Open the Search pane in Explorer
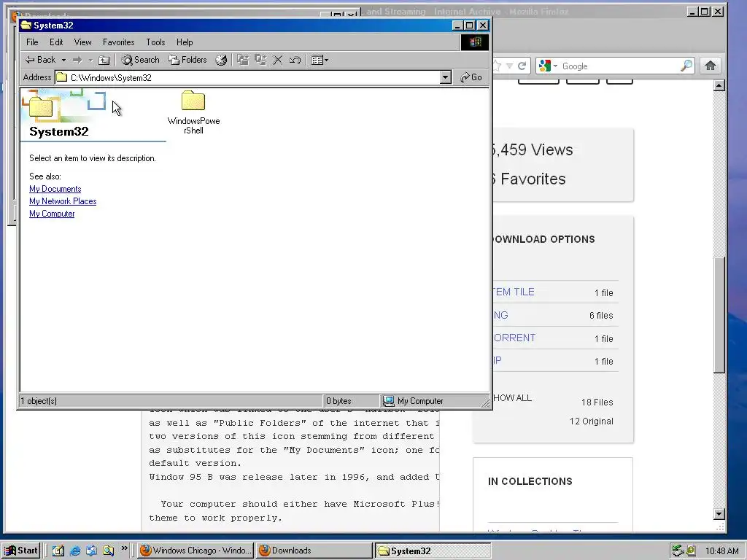Image resolution: width=747 pixels, height=560 pixels. [x=140, y=60]
